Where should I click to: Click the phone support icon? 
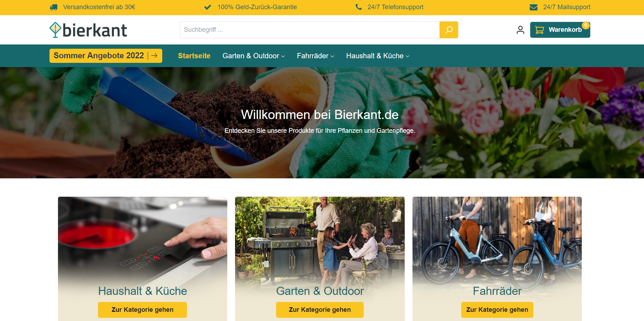pos(358,7)
